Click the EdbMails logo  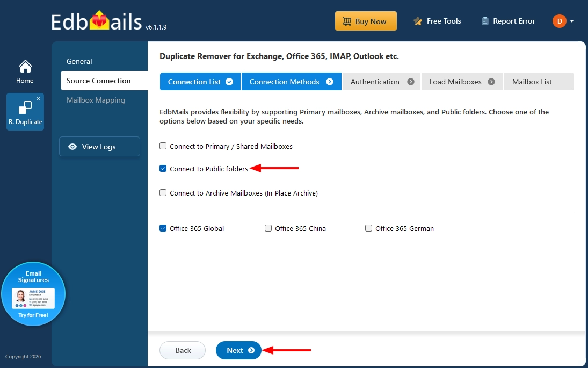[97, 21]
